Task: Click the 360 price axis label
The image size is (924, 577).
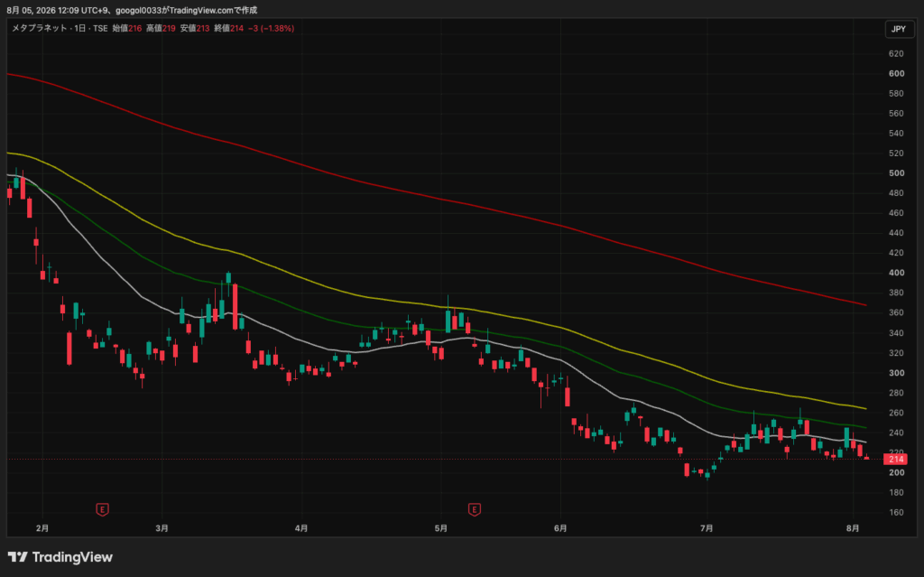Action: click(x=896, y=312)
